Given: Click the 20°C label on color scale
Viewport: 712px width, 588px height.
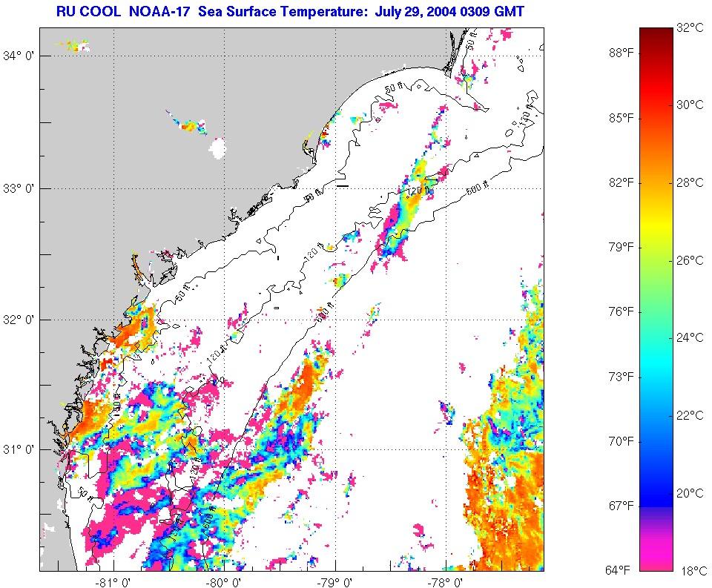Looking at the screenshot, I should (x=690, y=493).
